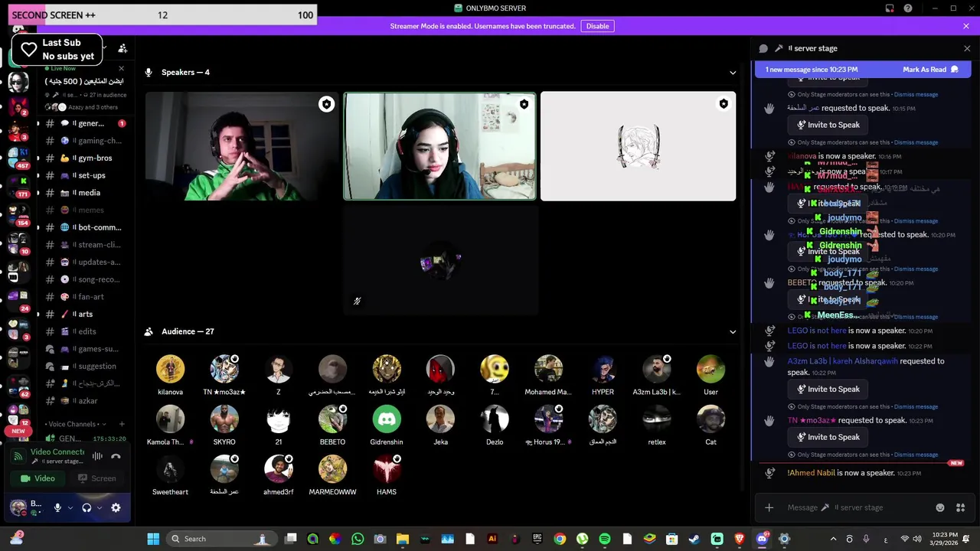Screen dimensions: 980x551
Task: Close the Live Now stage notice
Action: click(120, 69)
